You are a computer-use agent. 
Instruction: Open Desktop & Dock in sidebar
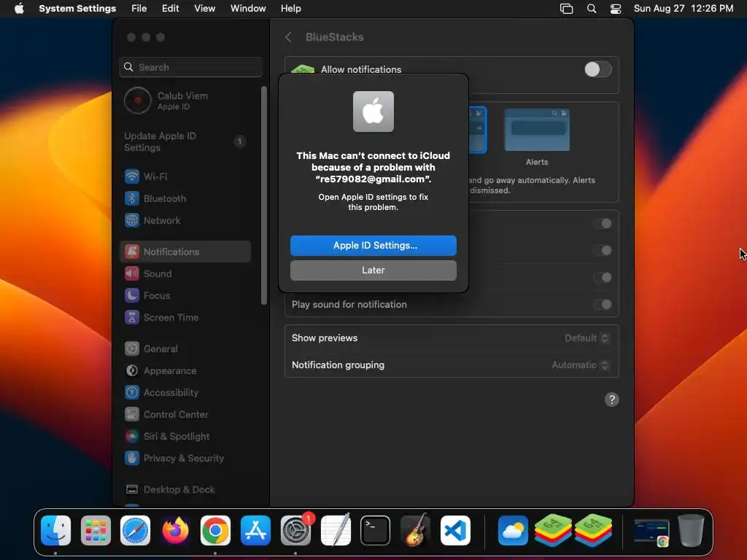tap(185, 489)
